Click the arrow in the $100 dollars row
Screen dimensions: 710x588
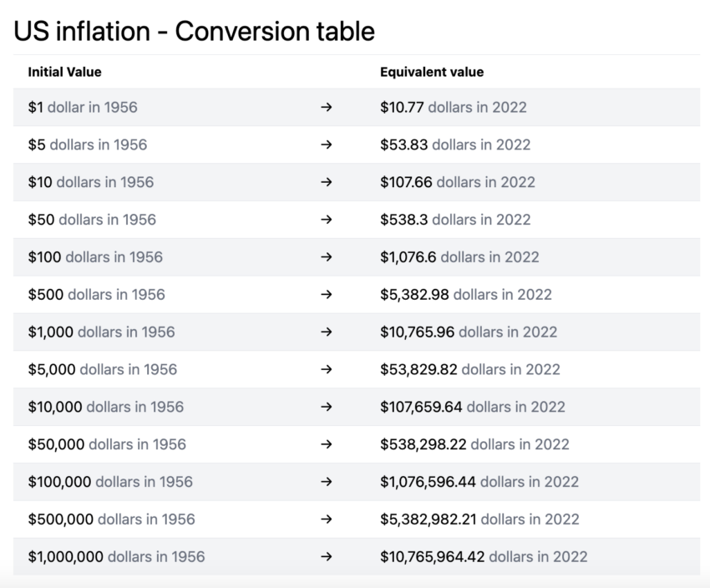click(326, 257)
